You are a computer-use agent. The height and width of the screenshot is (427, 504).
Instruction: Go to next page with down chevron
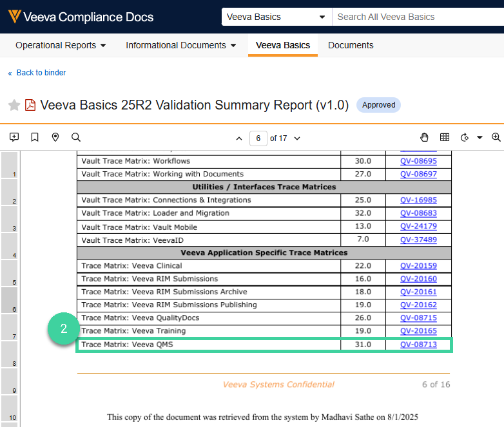[x=297, y=138]
